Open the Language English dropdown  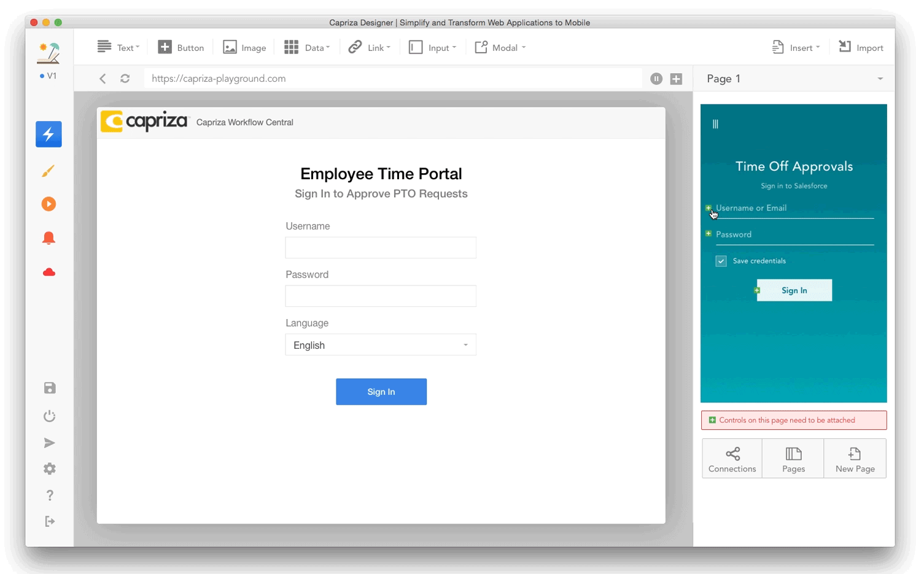381,345
